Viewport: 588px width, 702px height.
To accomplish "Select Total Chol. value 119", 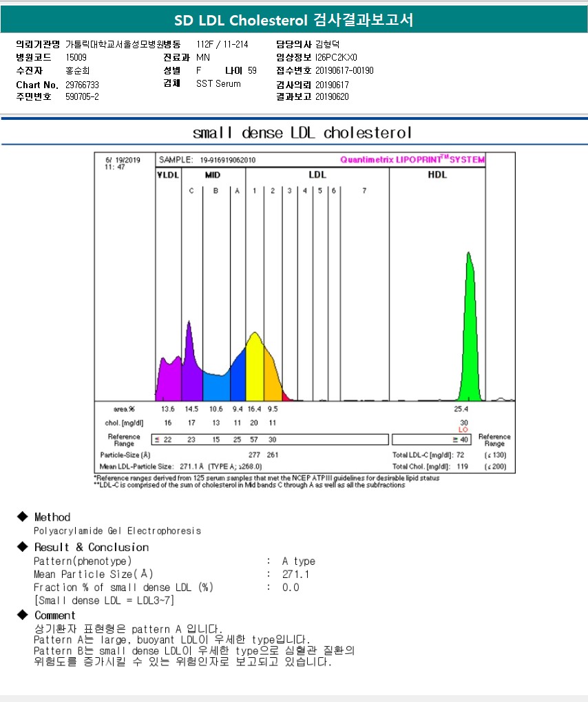I will [x=462, y=466].
